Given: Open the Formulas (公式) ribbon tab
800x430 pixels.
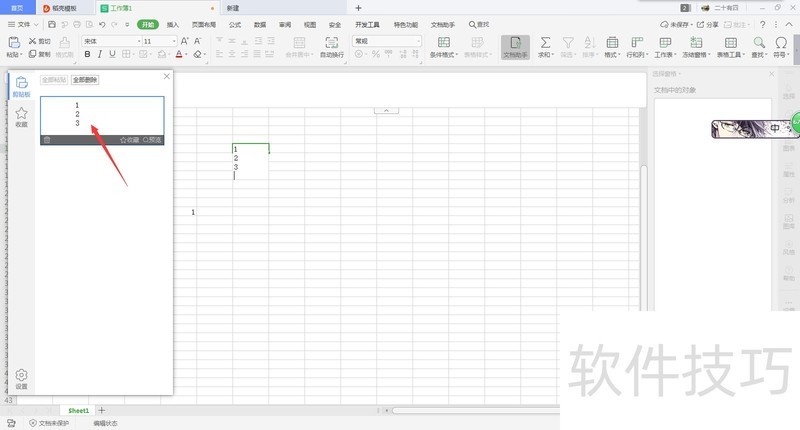Looking at the screenshot, I should click(235, 24).
